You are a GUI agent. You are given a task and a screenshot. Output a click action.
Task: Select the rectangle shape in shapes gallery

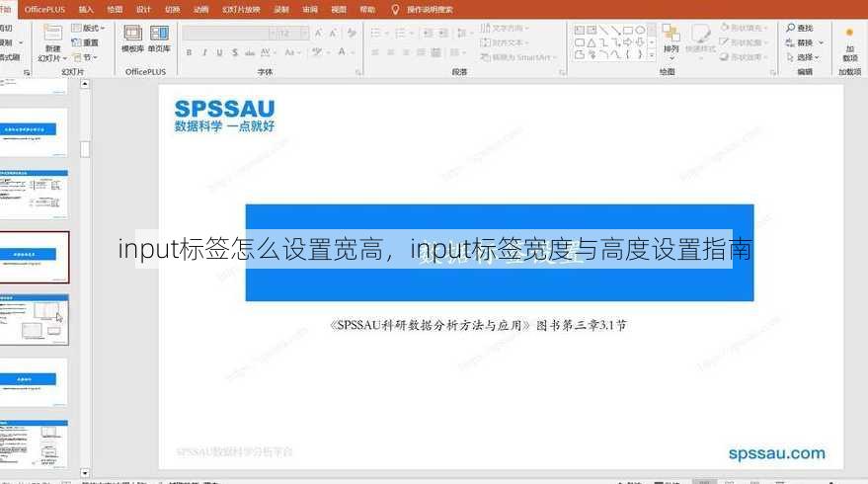click(628, 30)
